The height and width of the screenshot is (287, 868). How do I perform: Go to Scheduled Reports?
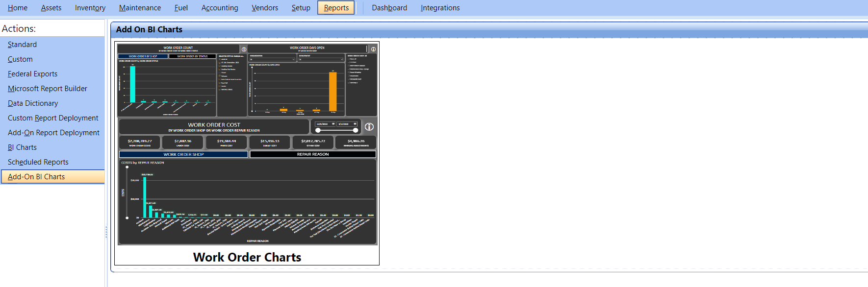pos(38,162)
